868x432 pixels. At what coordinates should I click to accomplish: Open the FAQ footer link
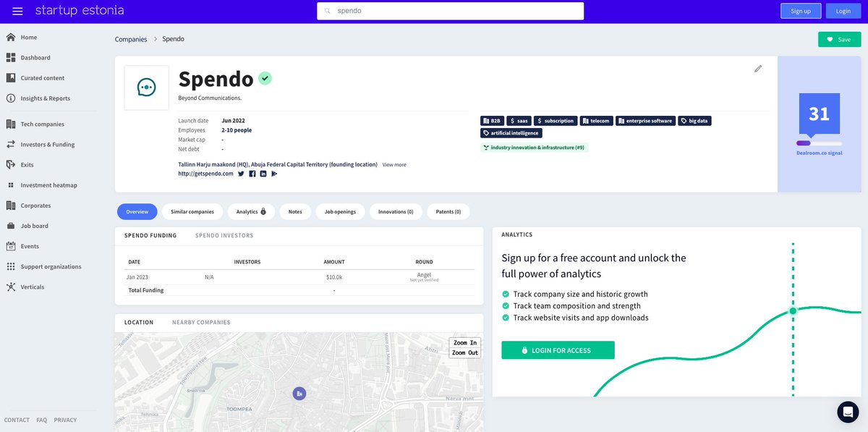42,420
